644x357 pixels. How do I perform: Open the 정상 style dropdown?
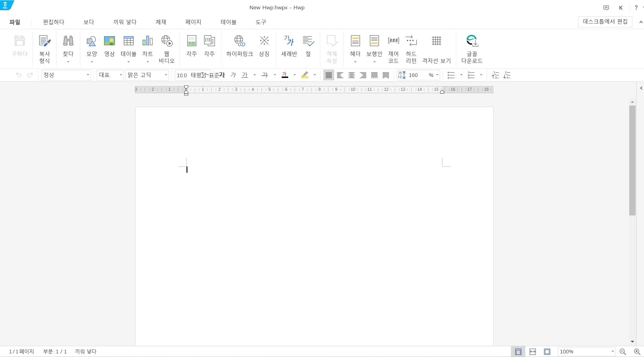point(66,75)
